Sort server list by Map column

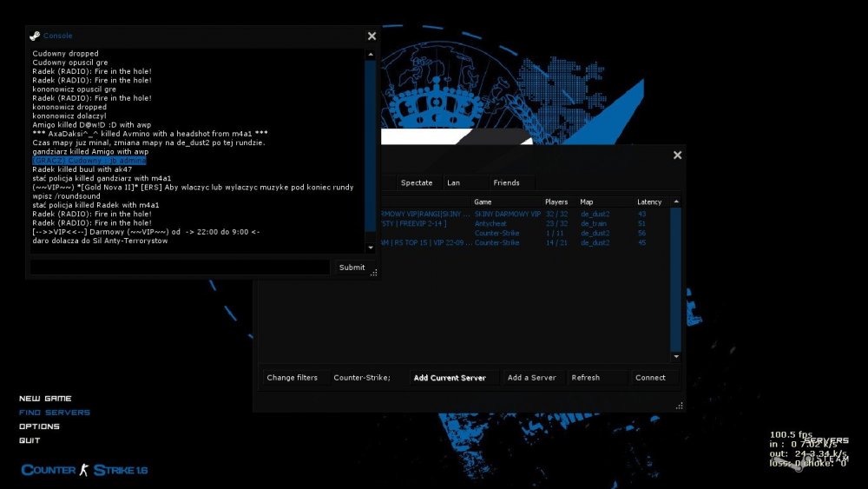pyautogui.click(x=586, y=202)
